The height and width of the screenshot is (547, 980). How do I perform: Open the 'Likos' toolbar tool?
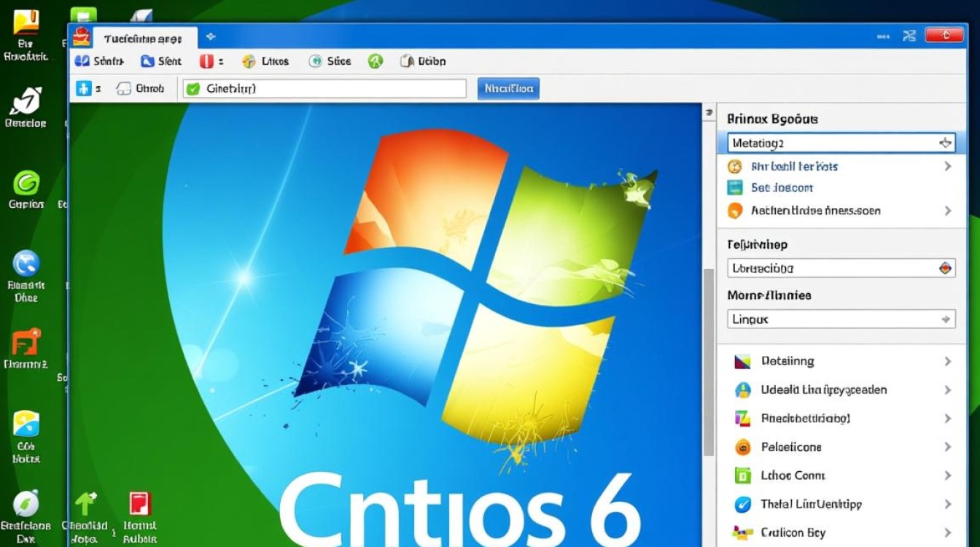(x=265, y=61)
